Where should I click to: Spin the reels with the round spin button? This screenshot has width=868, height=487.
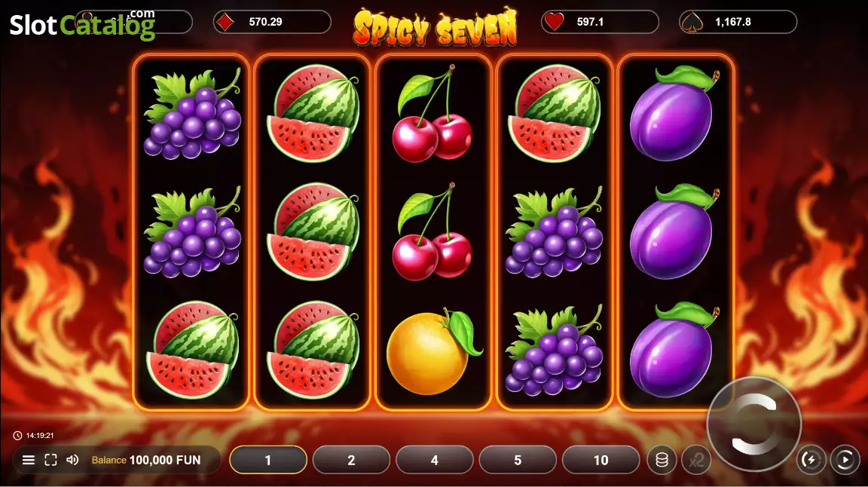pyautogui.click(x=754, y=424)
